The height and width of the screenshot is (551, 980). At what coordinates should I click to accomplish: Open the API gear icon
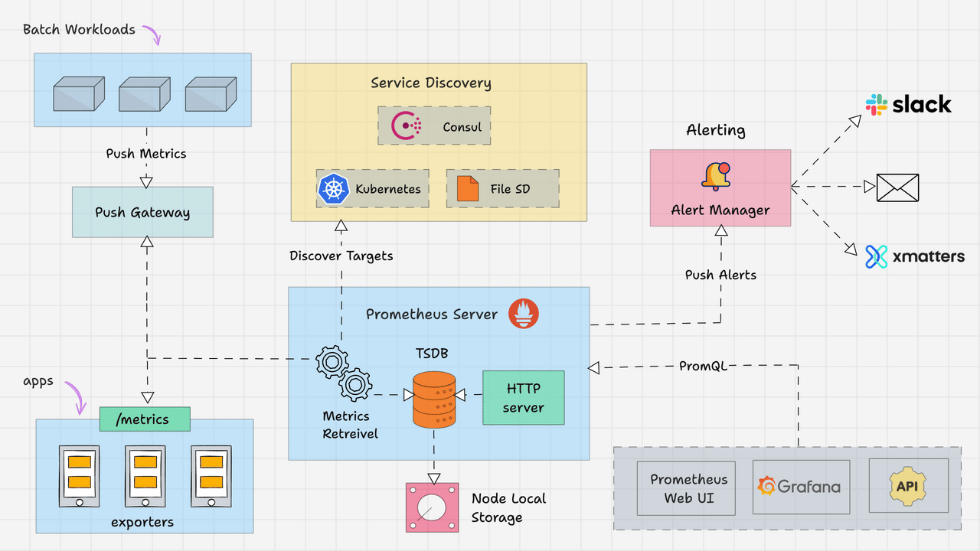pyautogui.click(x=908, y=485)
